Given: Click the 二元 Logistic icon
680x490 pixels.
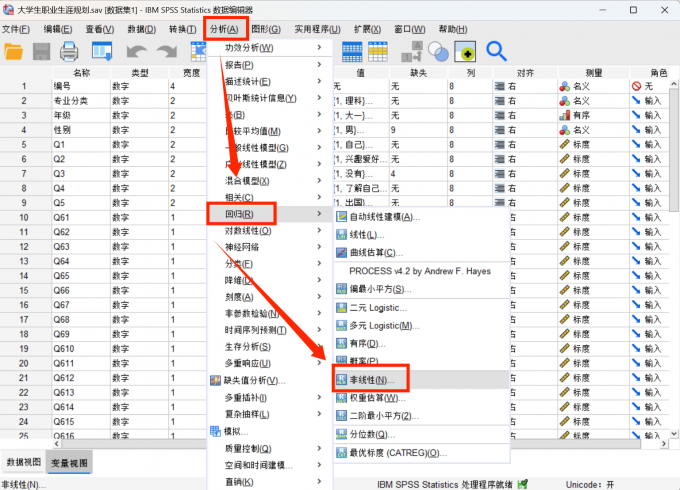Looking at the screenshot, I should click(341, 307).
